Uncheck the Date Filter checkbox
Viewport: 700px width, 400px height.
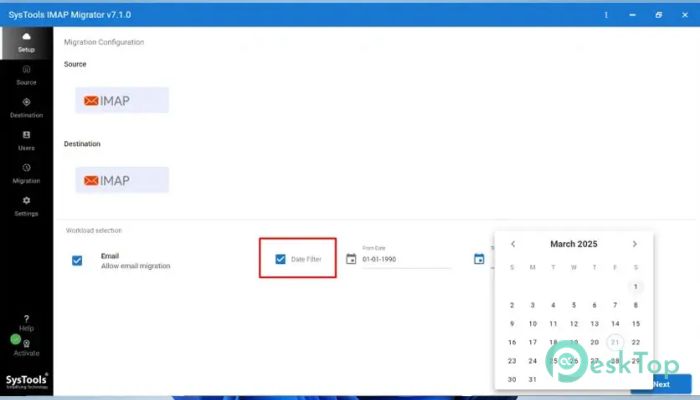280,259
